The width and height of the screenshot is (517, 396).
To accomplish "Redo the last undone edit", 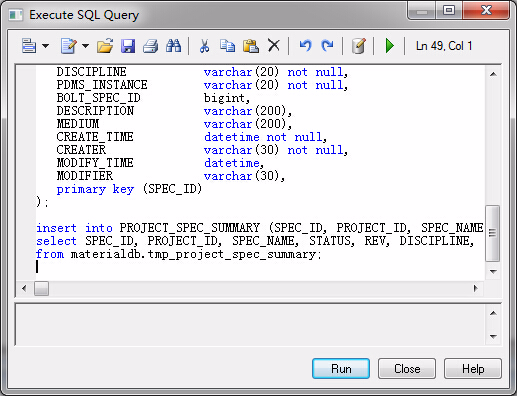I will (x=327, y=45).
